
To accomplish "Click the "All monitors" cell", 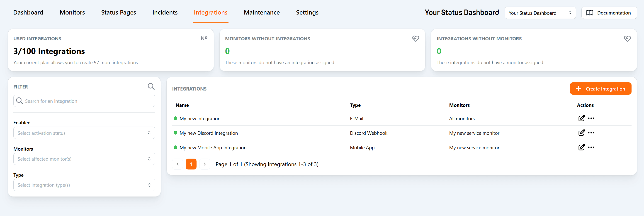I will pos(462,119).
